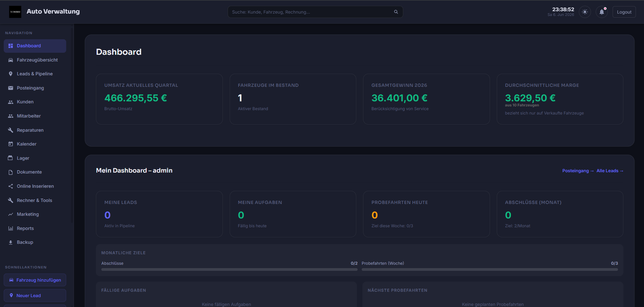644x307 pixels.
Task: Open Reports section
Action: tap(35, 229)
